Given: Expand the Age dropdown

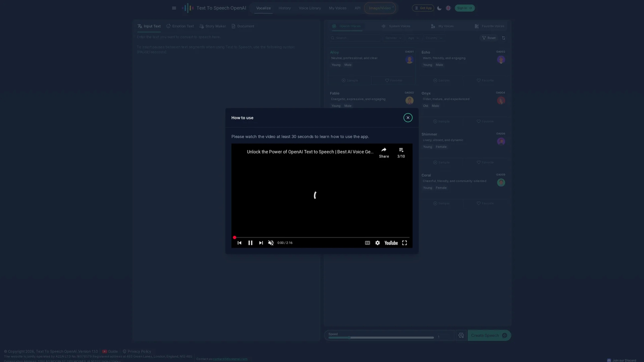Looking at the screenshot, I should pos(413,38).
